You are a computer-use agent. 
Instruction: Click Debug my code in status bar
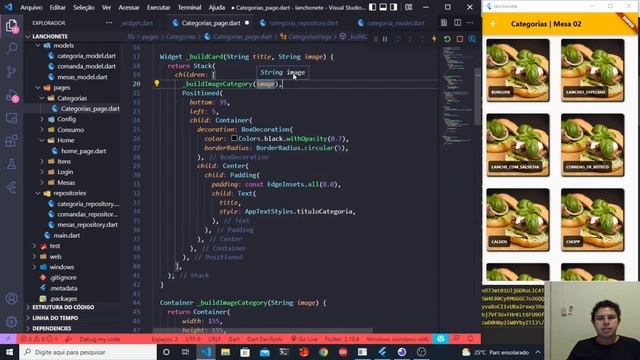tap(100, 339)
